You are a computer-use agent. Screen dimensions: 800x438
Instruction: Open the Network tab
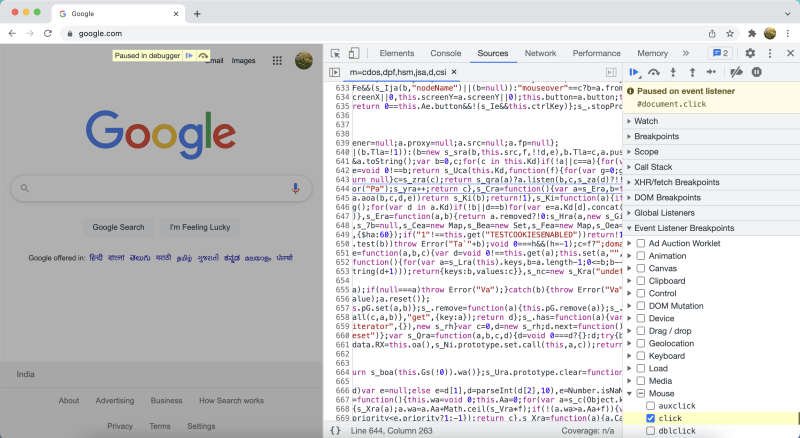pyautogui.click(x=540, y=53)
